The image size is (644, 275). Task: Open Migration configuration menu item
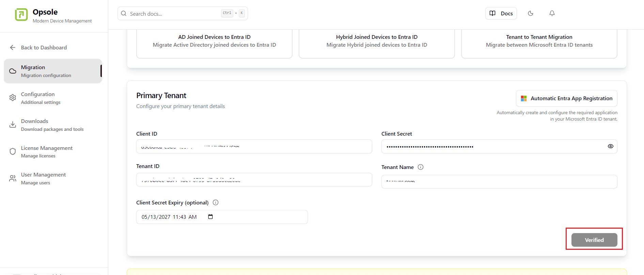[x=53, y=71]
